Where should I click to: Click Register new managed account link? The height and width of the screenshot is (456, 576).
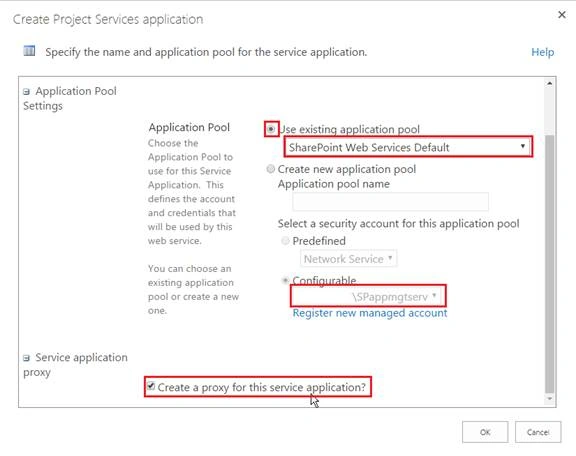(370, 313)
